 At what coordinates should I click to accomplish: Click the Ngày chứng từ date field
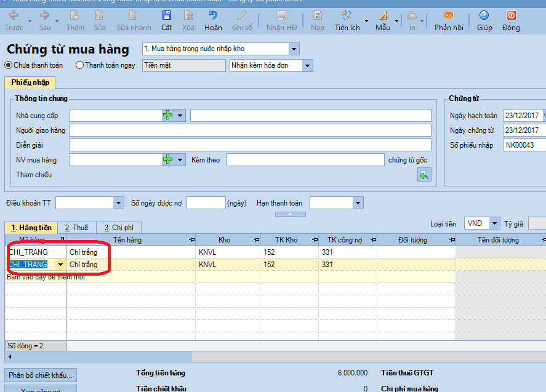point(524,130)
